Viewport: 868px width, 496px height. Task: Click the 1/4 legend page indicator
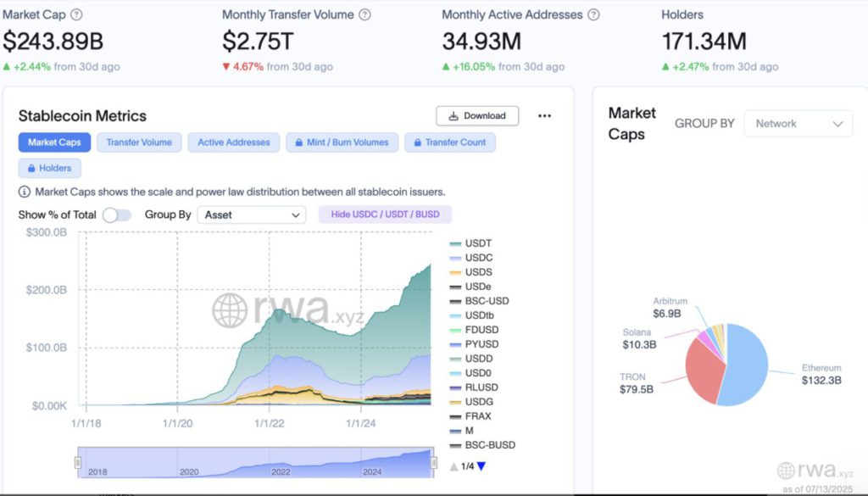467,466
